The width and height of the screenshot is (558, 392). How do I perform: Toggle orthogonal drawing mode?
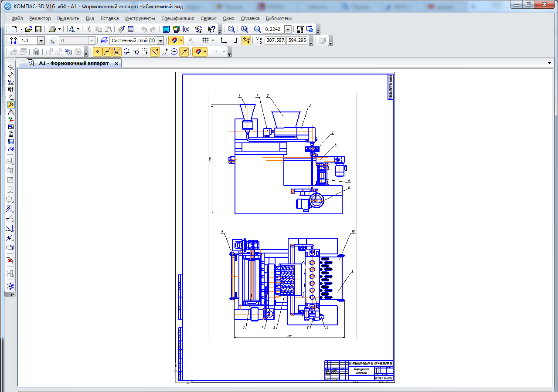coord(236,41)
